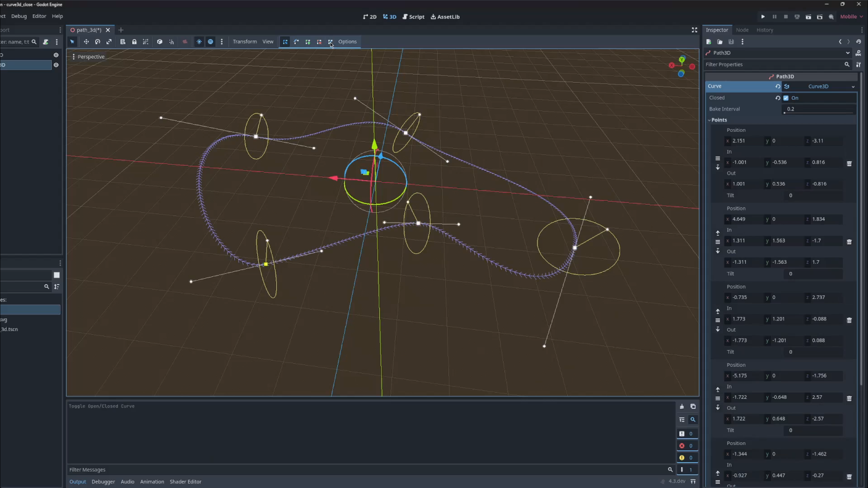Viewport: 868px width, 488px height.
Task: Maximize the viewport with distraction-free icon
Action: tap(694, 30)
